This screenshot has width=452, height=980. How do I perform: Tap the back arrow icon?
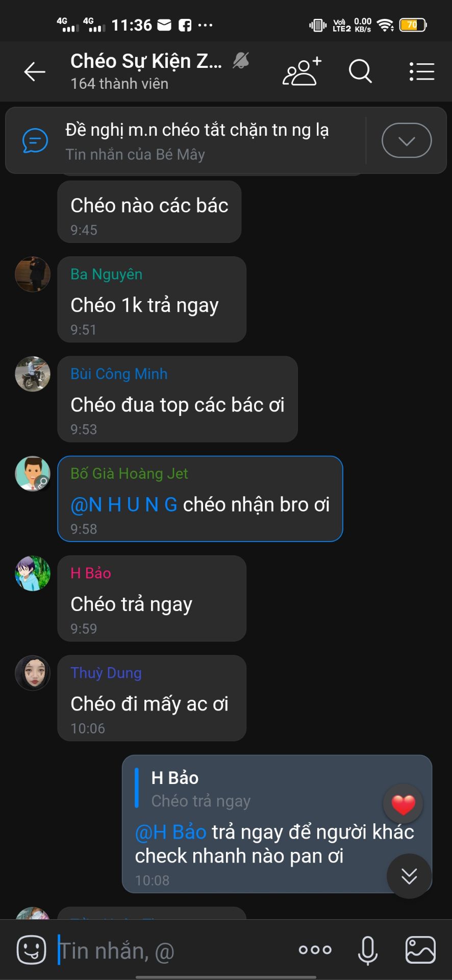[35, 71]
